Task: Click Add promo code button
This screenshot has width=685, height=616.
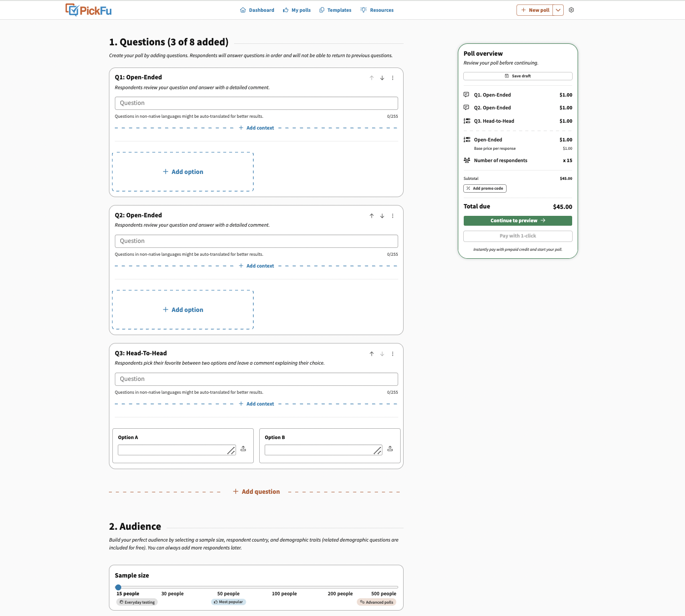Action: (485, 188)
